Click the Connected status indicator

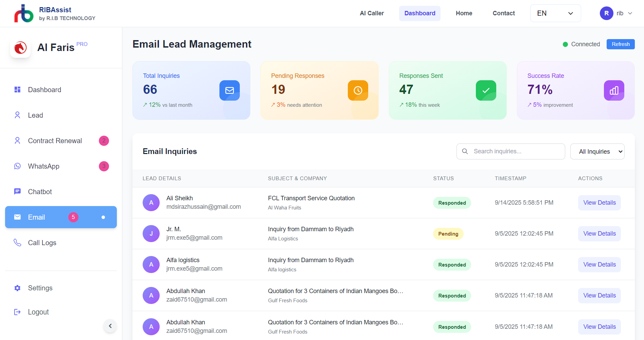pos(565,44)
